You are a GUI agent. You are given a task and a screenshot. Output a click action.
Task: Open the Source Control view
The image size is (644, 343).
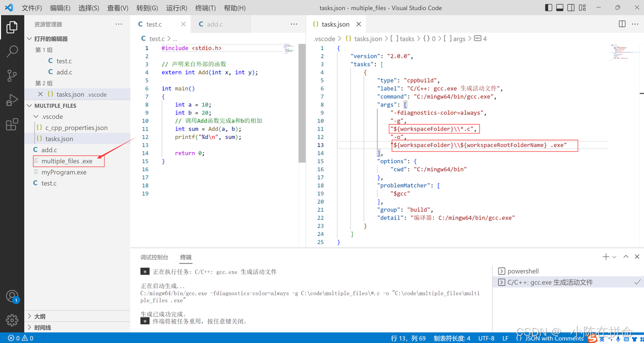point(12,76)
